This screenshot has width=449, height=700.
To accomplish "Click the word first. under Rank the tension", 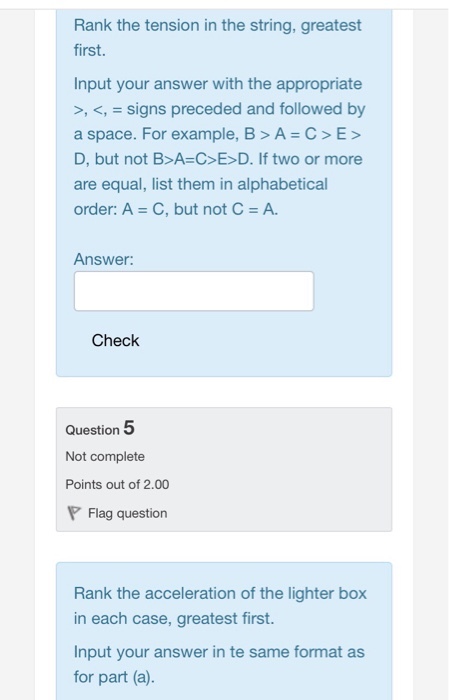I will point(90,50).
